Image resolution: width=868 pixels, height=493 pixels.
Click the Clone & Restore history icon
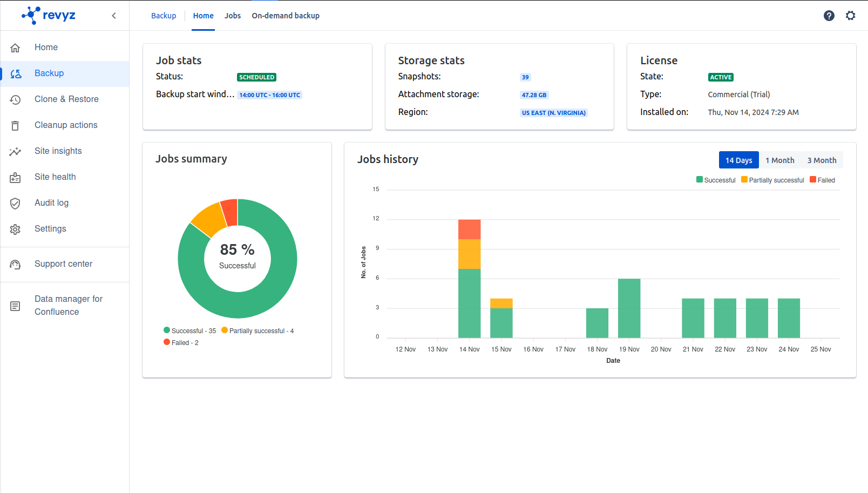coord(15,99)
